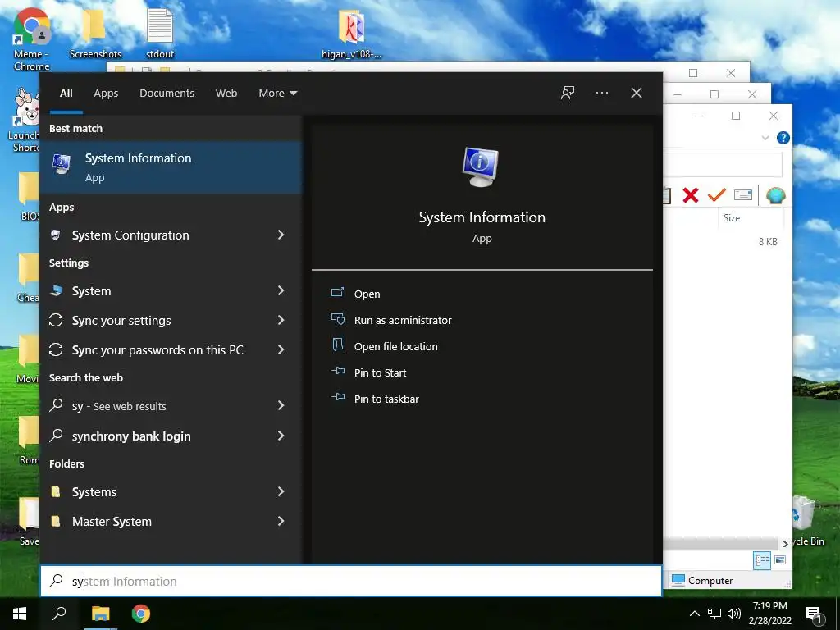Click Computer in Explorer status bar
Screen dimensions: 840x630
[x=702, y=580]
